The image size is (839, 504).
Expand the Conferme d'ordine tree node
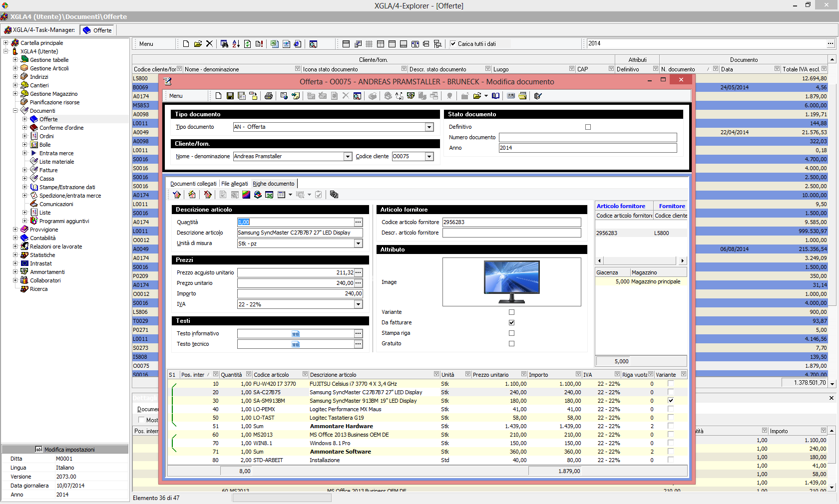pos(25,128)
